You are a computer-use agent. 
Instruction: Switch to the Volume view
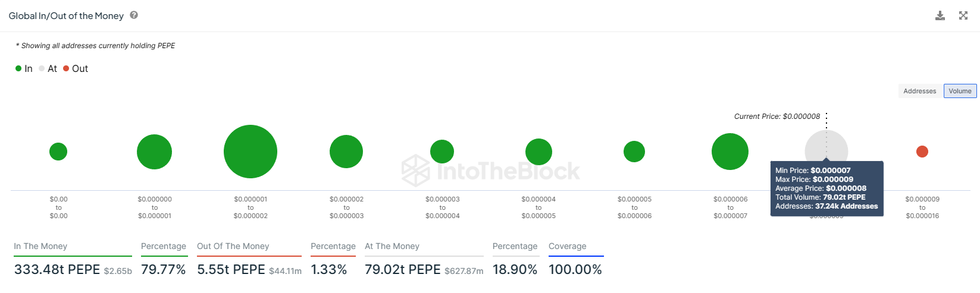960,91
